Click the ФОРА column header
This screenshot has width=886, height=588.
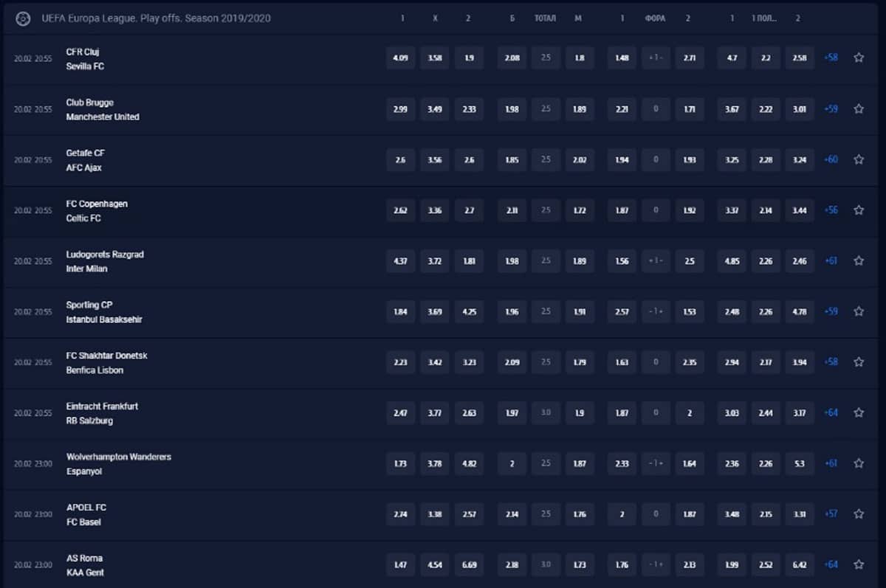coord(656,18)
